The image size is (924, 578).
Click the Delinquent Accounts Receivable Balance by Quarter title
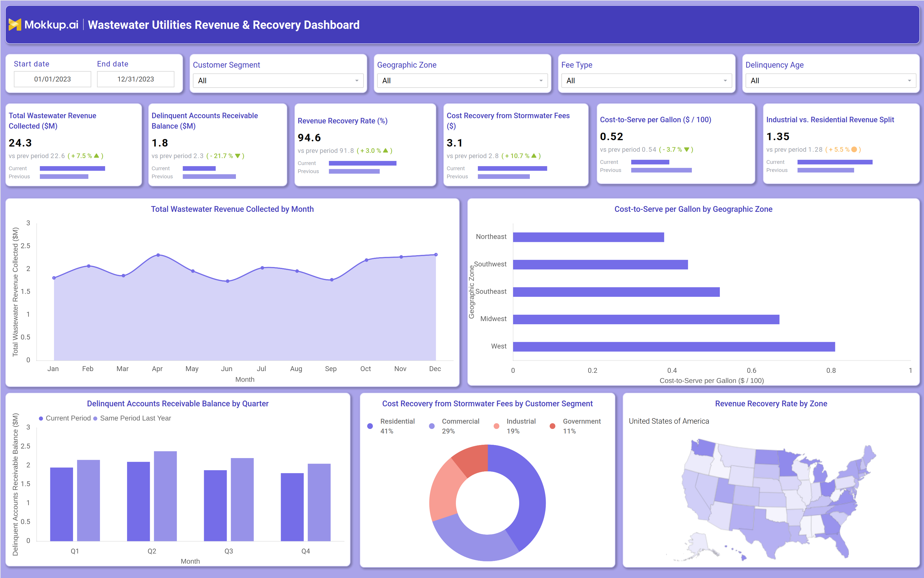pos(178,404)
